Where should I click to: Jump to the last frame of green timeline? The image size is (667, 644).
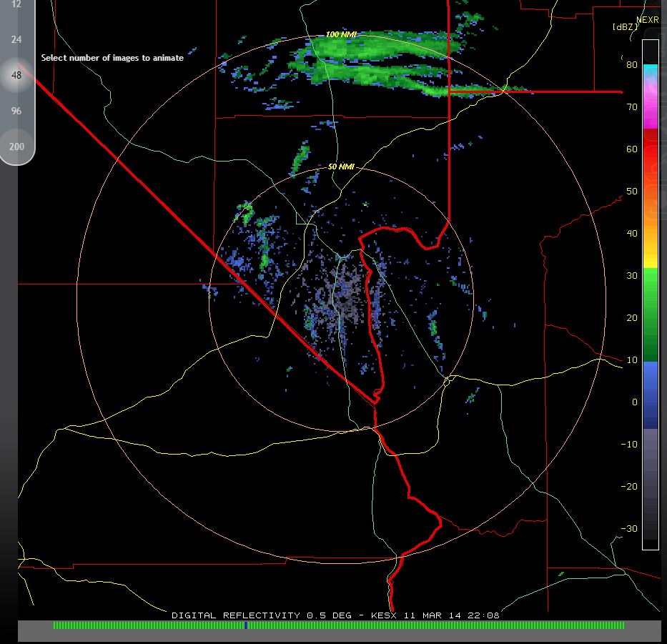point(622,625)
